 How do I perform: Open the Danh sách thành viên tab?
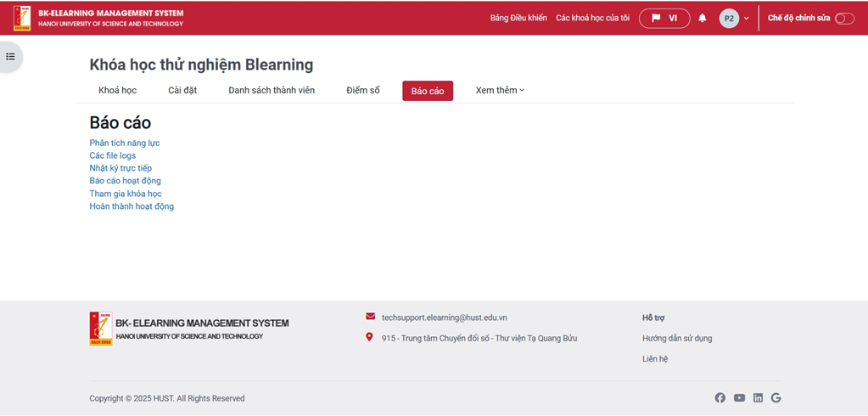tap(272, 90)
